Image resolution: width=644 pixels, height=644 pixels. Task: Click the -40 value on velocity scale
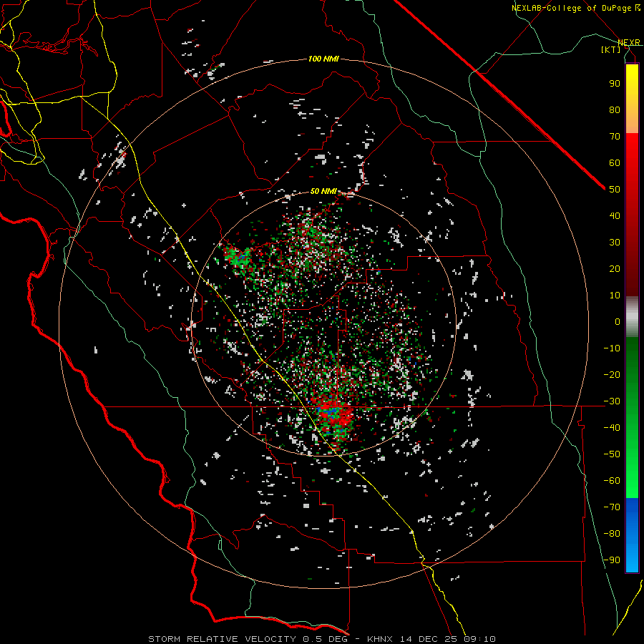tap(612, 428)
